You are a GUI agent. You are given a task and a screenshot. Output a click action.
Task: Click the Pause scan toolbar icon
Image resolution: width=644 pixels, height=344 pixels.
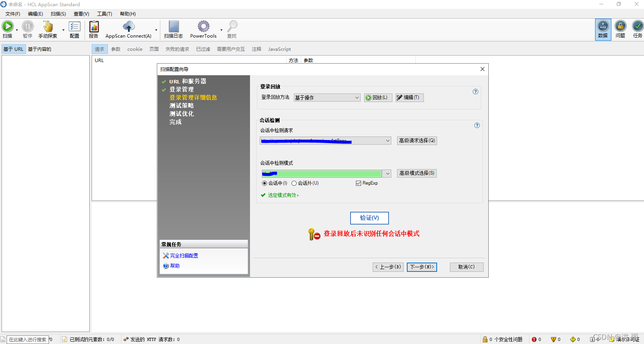(28, 26)
